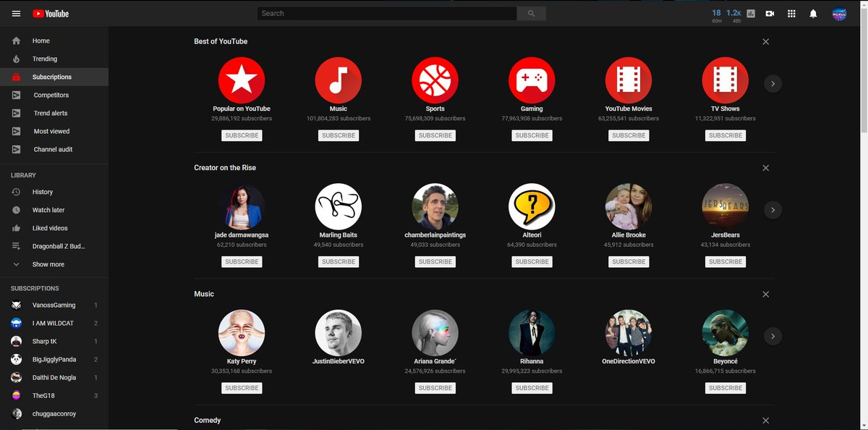Open Most viewed in the sidebar
This screenshot has height=430, width=868.
[x=54, y=131]
